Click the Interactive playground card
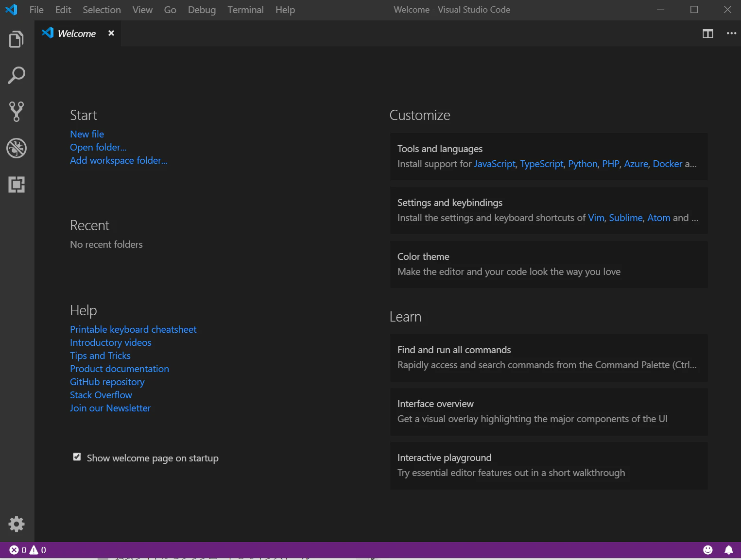The image size is (741, 560). [549, 466]
